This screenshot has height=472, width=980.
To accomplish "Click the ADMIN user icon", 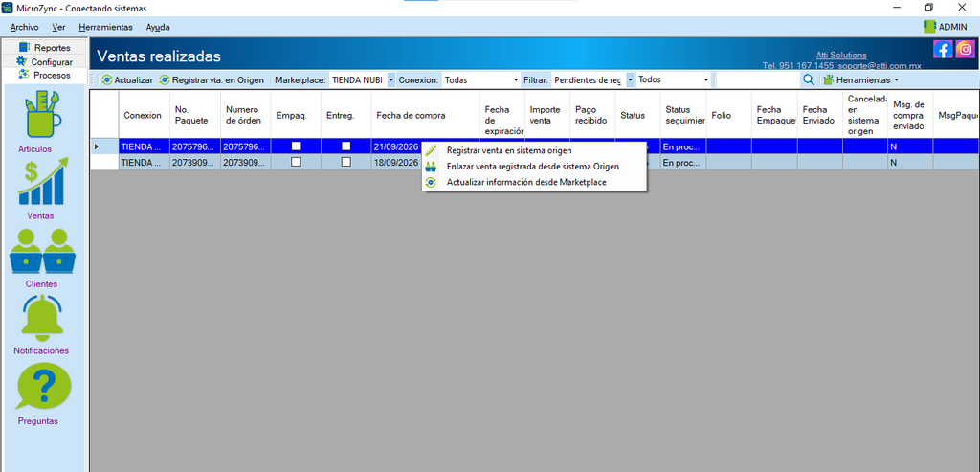I will click(929, 27).
